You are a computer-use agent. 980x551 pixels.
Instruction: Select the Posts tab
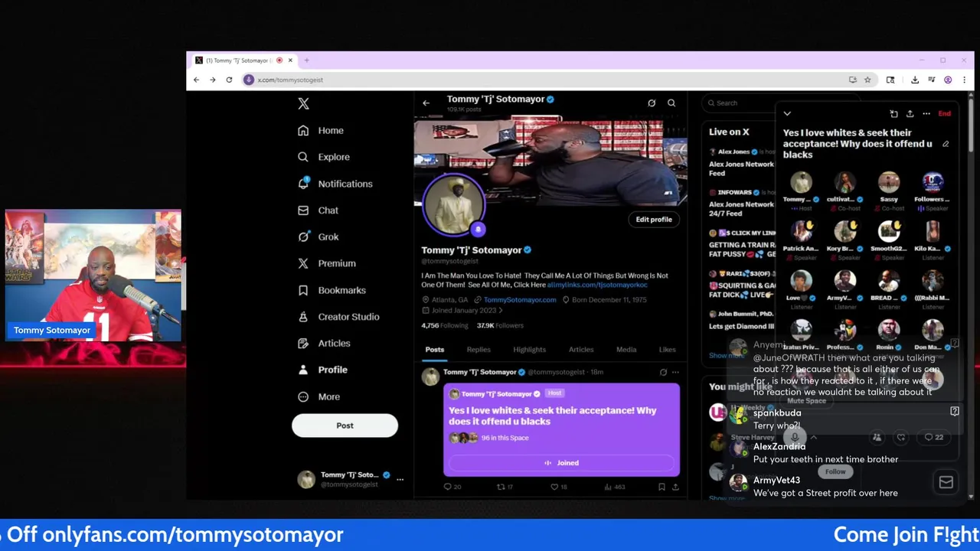(x=435, y=350)
